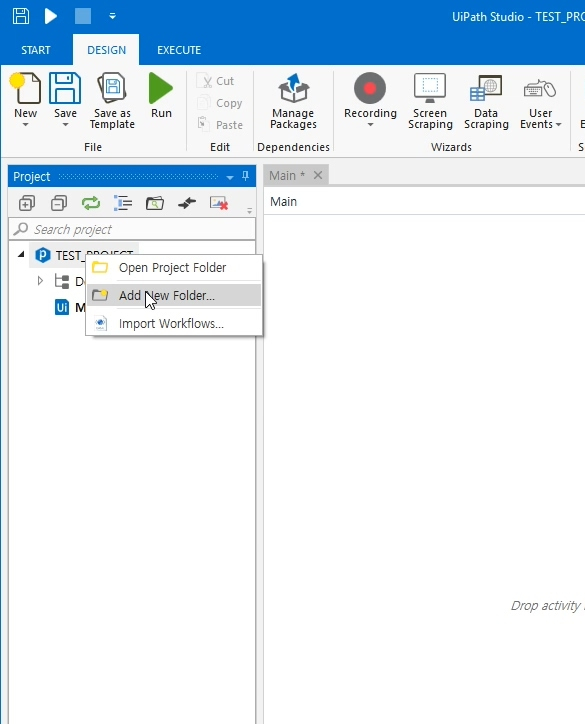585x724 pixels.
Task: Click the green Refresh icon in Project panel
Action: (91, 203)
